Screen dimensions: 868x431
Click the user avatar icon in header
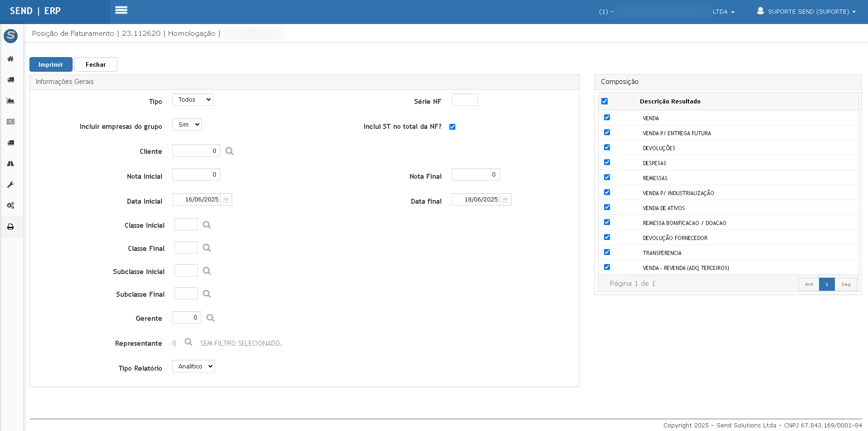(761, 11)
